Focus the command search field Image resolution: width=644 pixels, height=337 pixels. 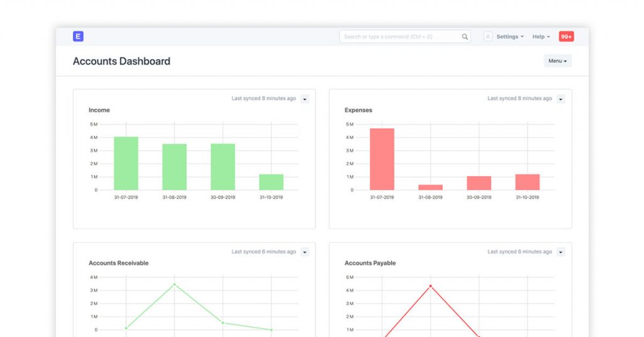click(405, 36)
